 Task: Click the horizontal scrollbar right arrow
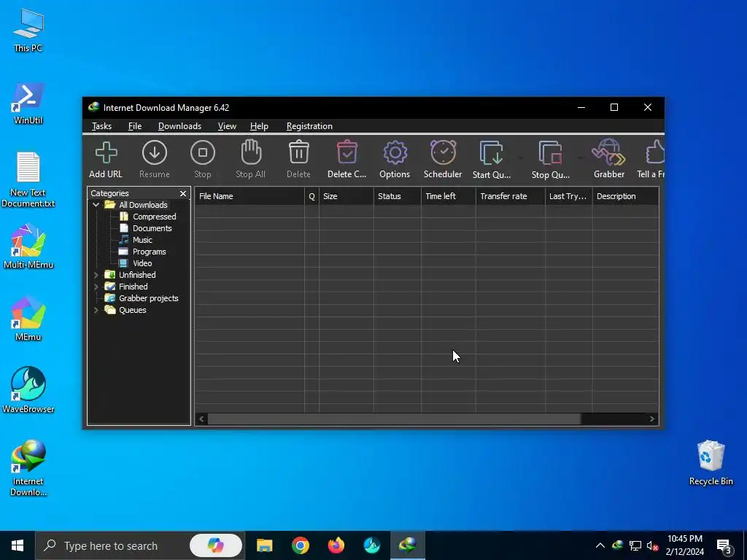pos(652,419)
